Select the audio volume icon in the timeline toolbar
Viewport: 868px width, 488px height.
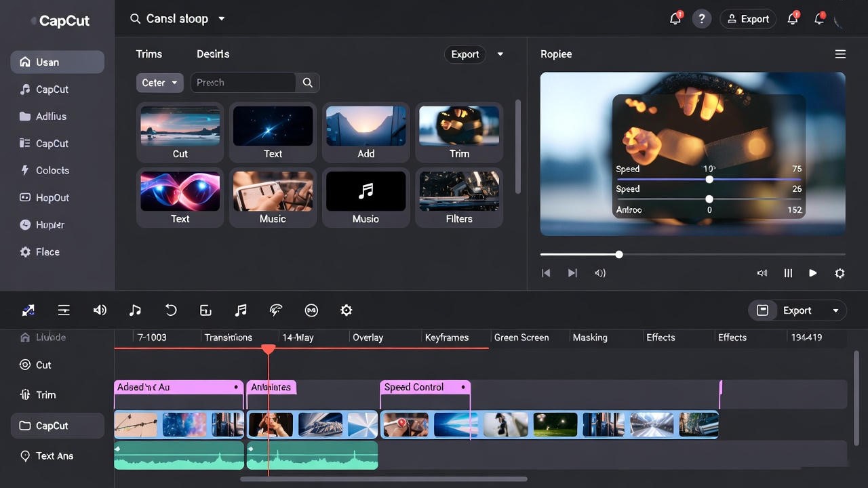click(100, 310)
